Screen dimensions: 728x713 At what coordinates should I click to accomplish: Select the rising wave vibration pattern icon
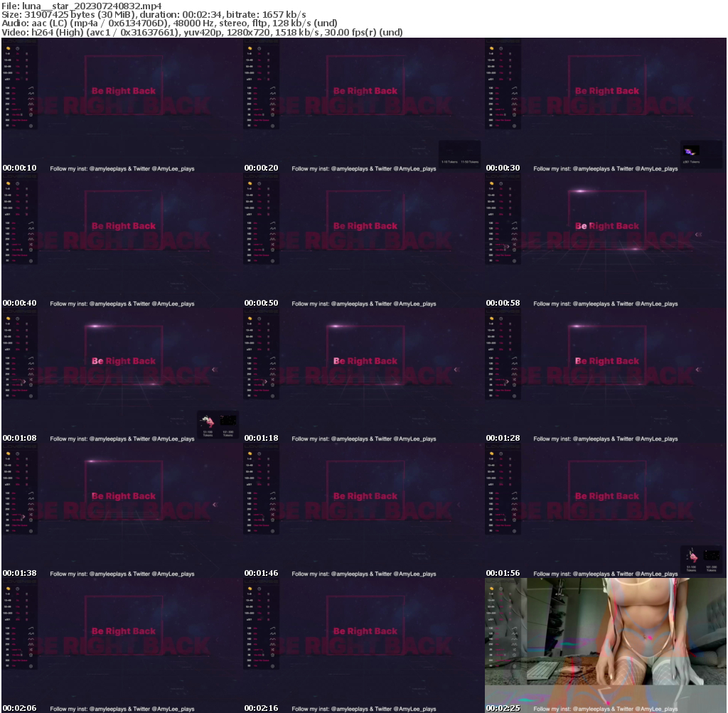pyautogui.click(x=31, y=88)
